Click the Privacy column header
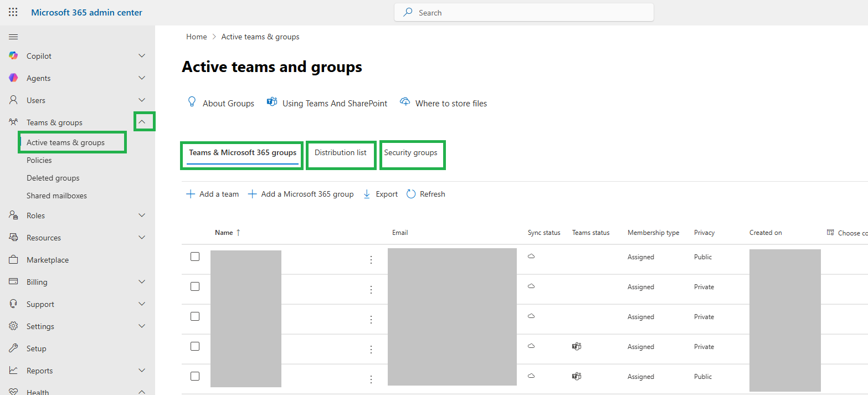Screen dimensions: 868x395 [704, 233]
